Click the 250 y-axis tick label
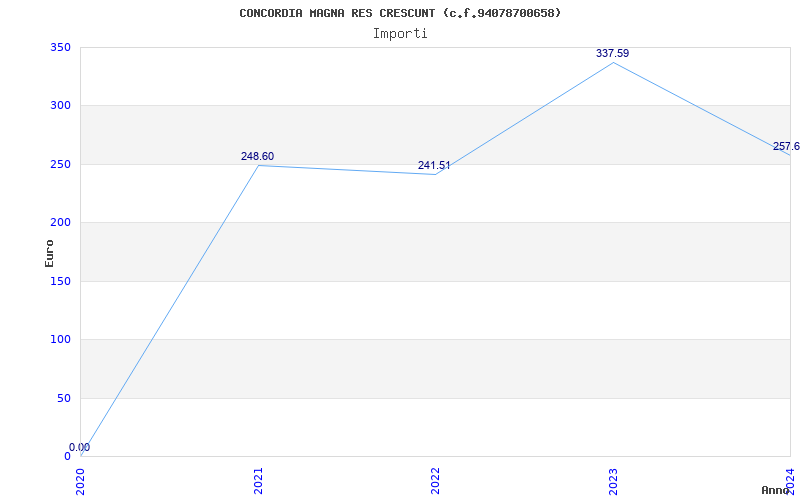The width and height of the screenshot is (800, 500). [60, 164]
